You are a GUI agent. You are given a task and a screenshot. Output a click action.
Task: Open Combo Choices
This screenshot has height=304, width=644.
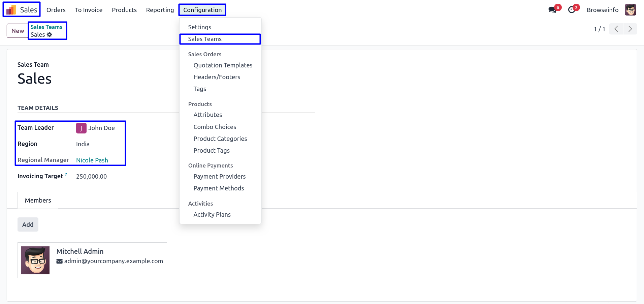click(x=220, y=127)
